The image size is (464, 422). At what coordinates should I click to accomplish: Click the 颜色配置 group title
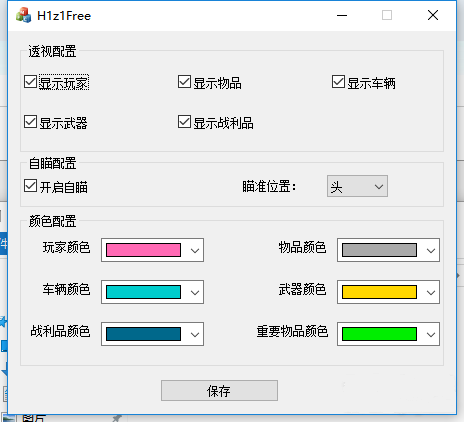point(52,221)
